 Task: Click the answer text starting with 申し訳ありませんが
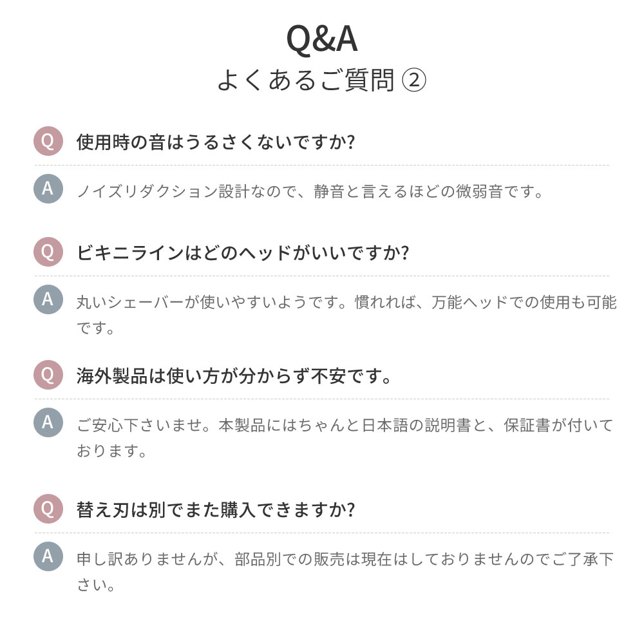345,572
